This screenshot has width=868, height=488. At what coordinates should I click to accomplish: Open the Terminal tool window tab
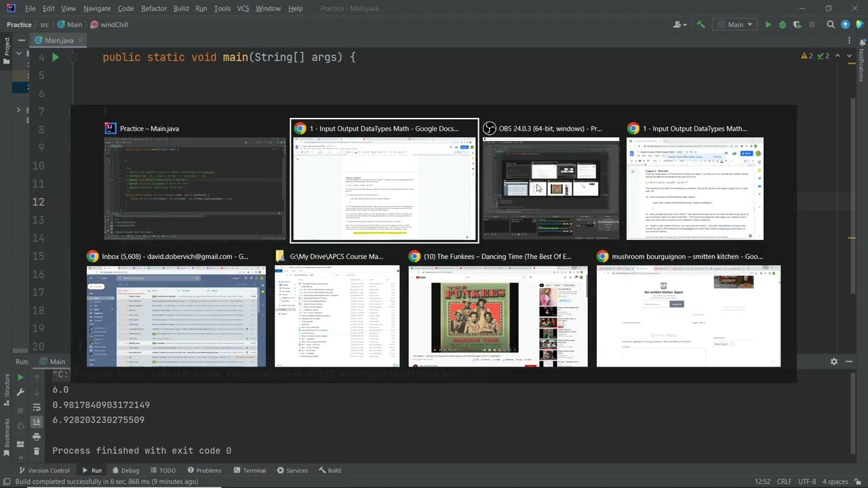249,470
